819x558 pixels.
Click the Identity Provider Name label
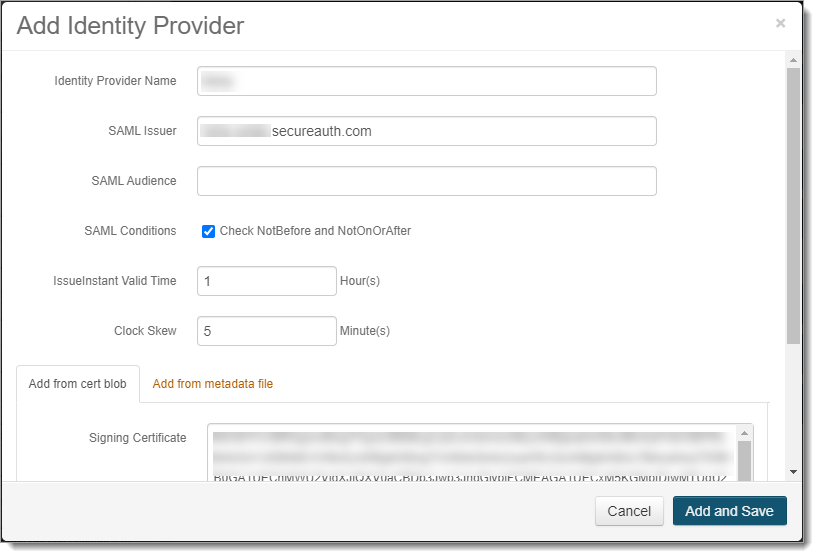point(115,81)
